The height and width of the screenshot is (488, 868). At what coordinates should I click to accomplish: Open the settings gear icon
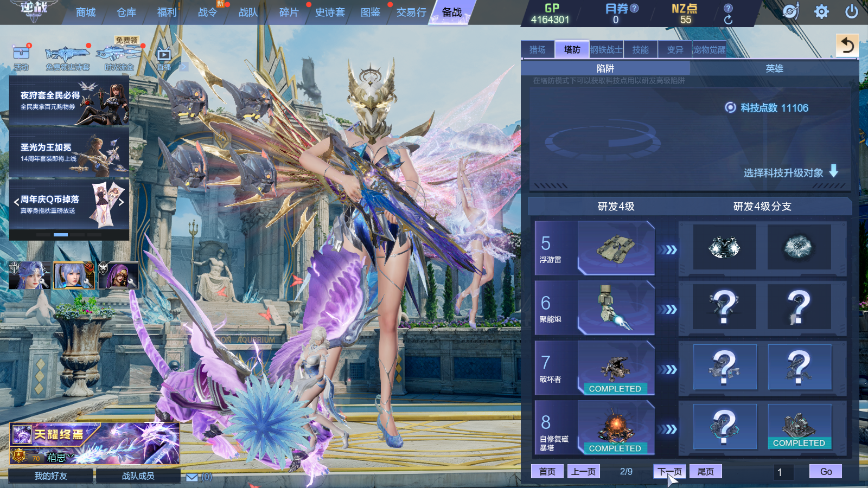pos(821,11)
